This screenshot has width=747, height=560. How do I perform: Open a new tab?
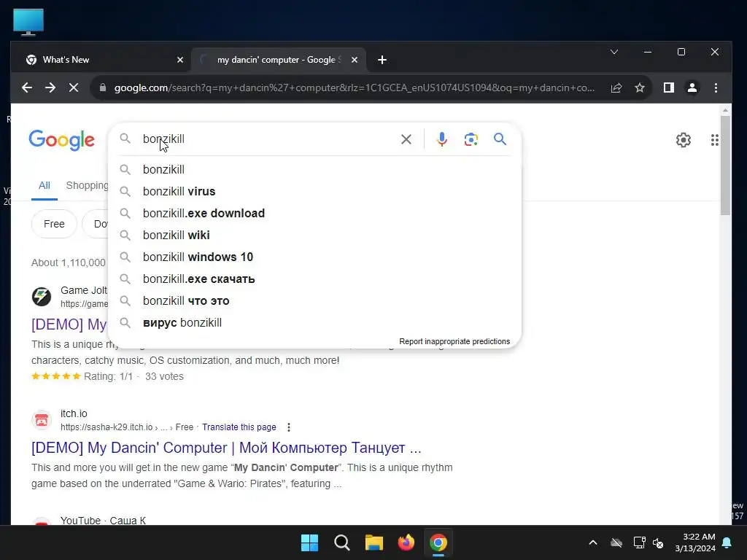[x=382, y=60]
